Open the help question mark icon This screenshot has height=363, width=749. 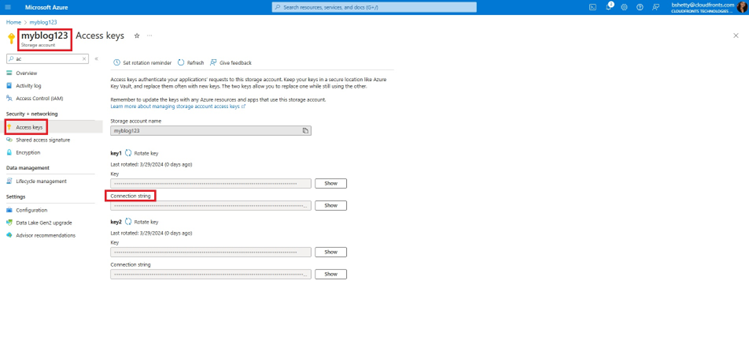[640, 7]
